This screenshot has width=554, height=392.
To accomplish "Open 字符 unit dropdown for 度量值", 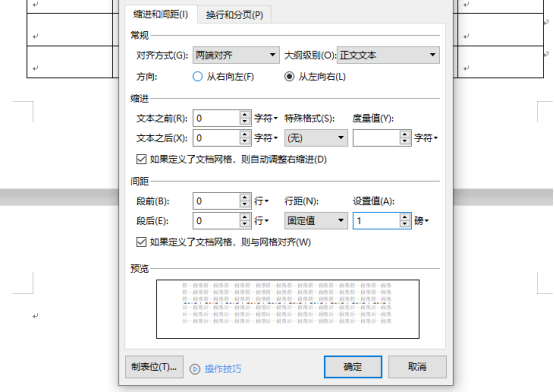I will tap(426, 138).
